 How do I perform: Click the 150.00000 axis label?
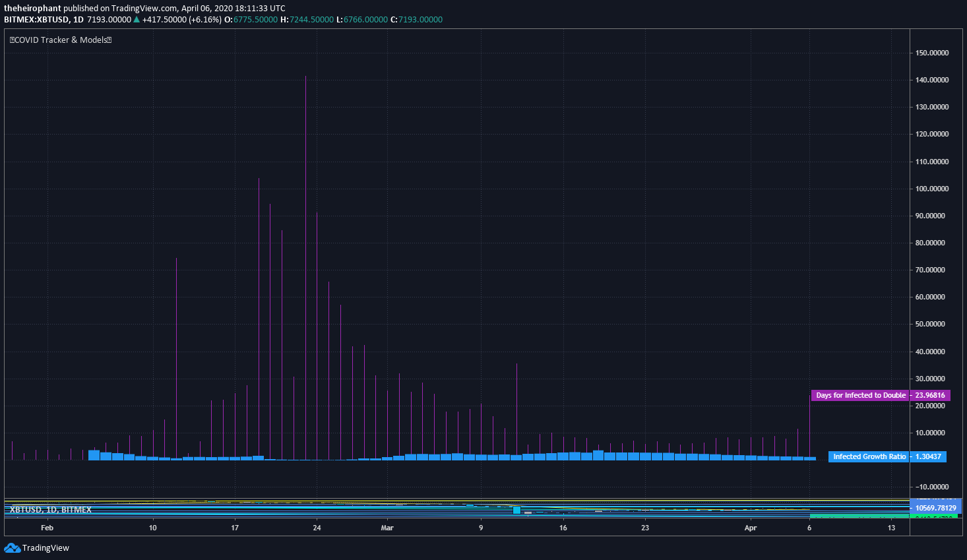[x=932, y=53]
